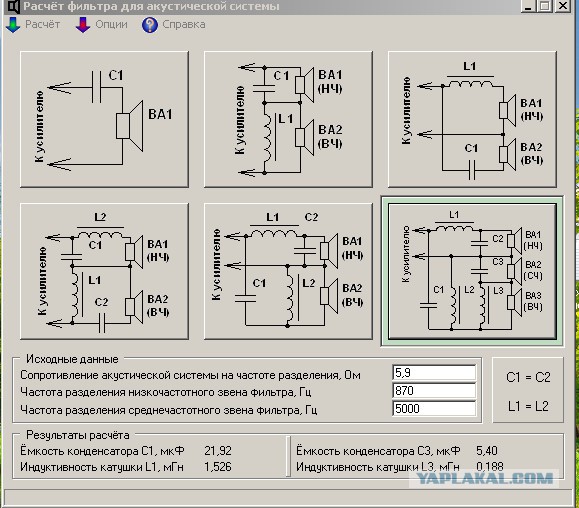This screenshot has width=579, height=508.
Task: Click the low-frequency crossover field showing 870
Action: pos(434,391)
